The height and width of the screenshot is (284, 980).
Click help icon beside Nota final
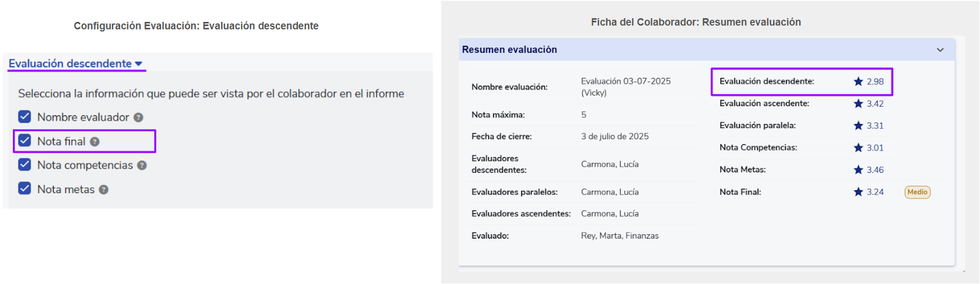[x=94, y=142]
